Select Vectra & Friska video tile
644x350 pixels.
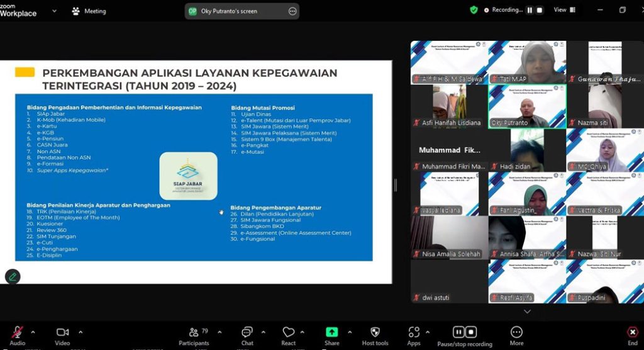click(604, 194)
